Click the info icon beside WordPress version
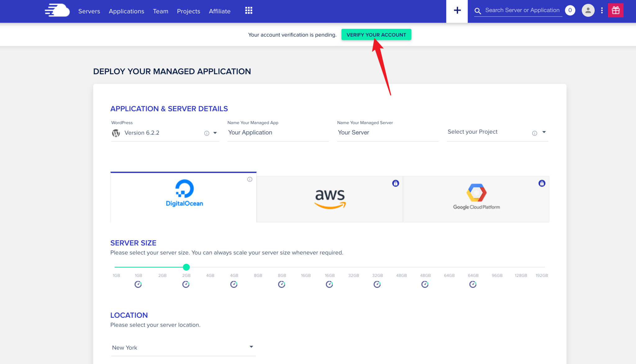Image resolution: width=636 pixels, height=364 pixels. 207,133
